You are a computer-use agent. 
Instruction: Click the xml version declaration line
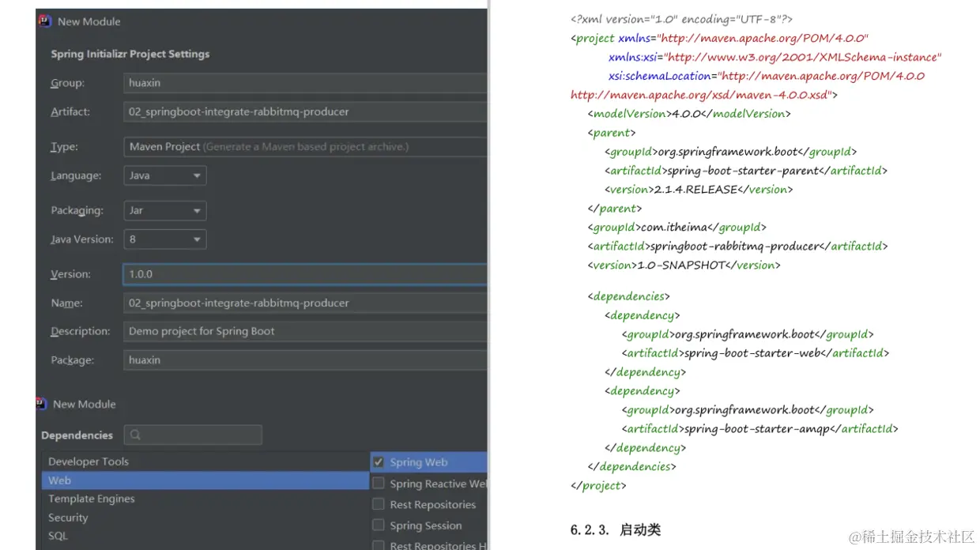click(681, 19)
